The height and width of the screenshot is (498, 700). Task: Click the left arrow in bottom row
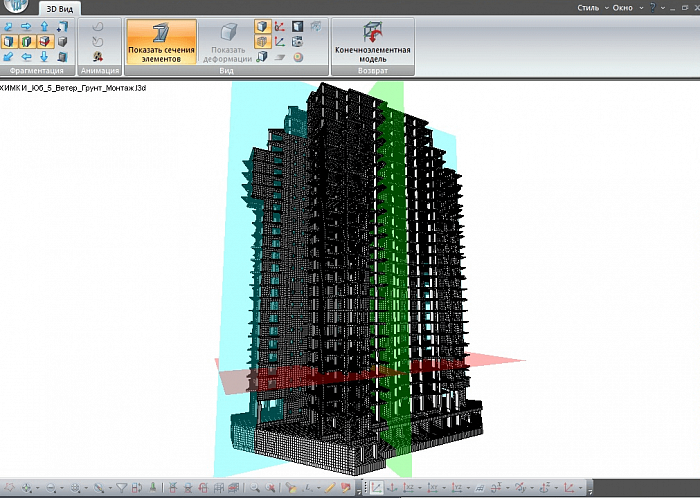(27, 57)
